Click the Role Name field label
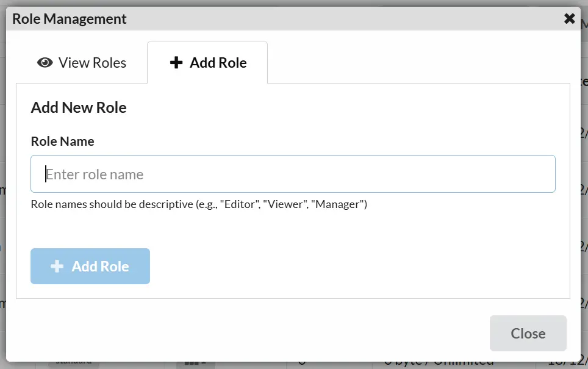 pyautogui.click(x=62, y=142)
